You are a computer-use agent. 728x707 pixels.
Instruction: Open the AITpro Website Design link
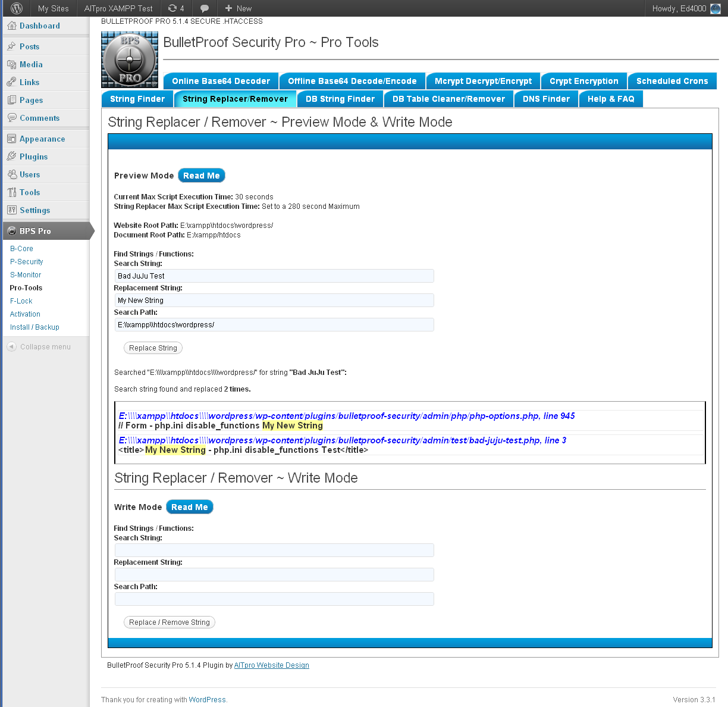pyautogui.click(x=271, y=665)
